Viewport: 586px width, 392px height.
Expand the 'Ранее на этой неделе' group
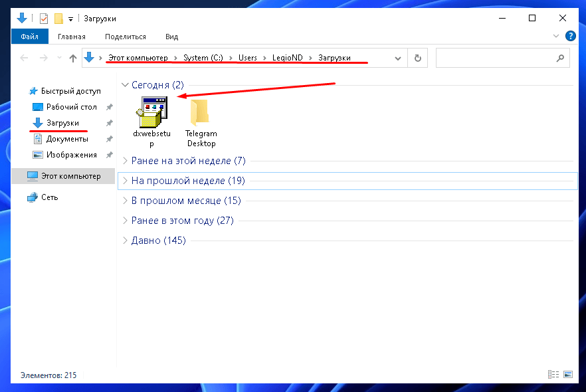[x=125, y=161]
